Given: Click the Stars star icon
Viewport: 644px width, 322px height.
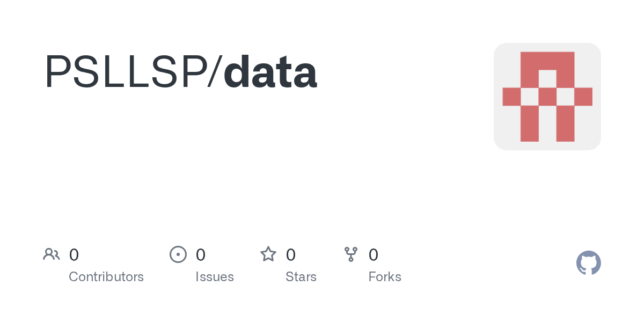Looking at the screenshot, I should pyautogui.click(x=268, y=254).
